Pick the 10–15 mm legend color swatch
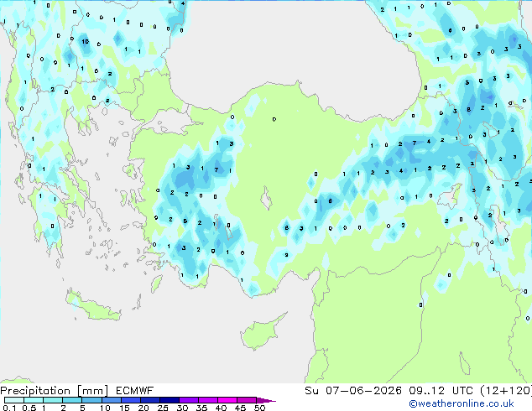The image size is (532, 411). pos(111,400)
